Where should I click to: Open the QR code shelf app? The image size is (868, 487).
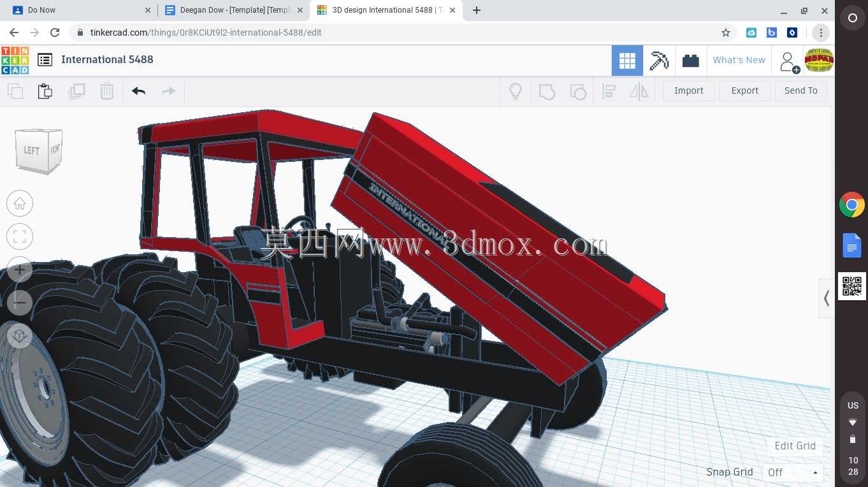pyautogui.click(x=852, y=286)
